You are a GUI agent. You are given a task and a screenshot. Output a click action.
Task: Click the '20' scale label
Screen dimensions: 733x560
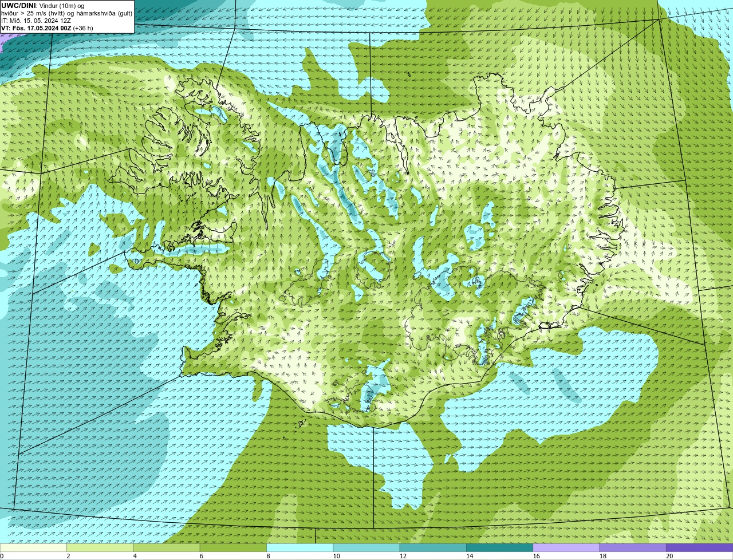(669, 556)
